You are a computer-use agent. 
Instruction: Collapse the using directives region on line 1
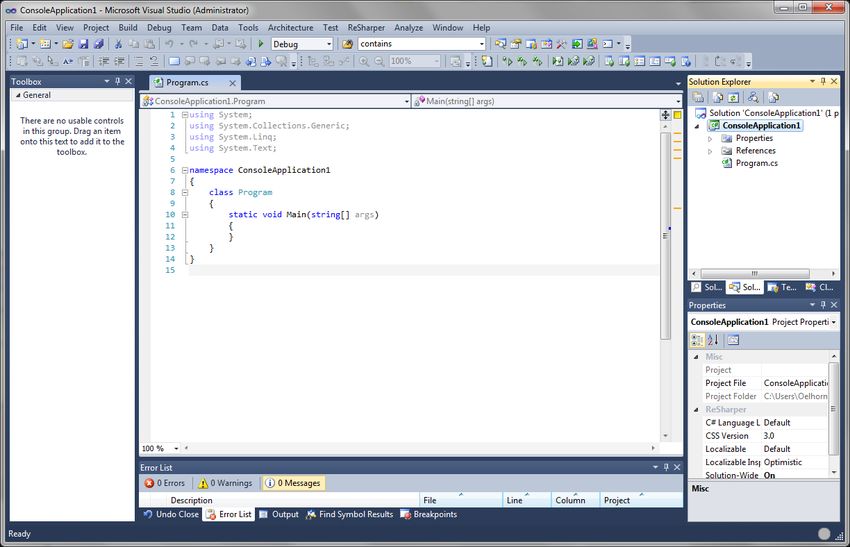tap(185, 115)
